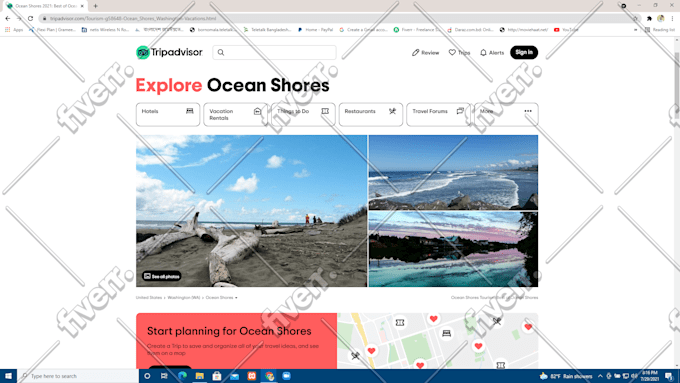
Task: Open the ocean waves photo
Action: pyautogui.click(x=453, y=172)
